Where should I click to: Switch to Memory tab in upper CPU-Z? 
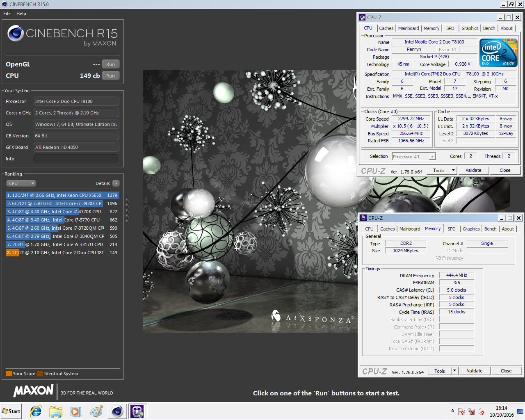coord(431,28)
